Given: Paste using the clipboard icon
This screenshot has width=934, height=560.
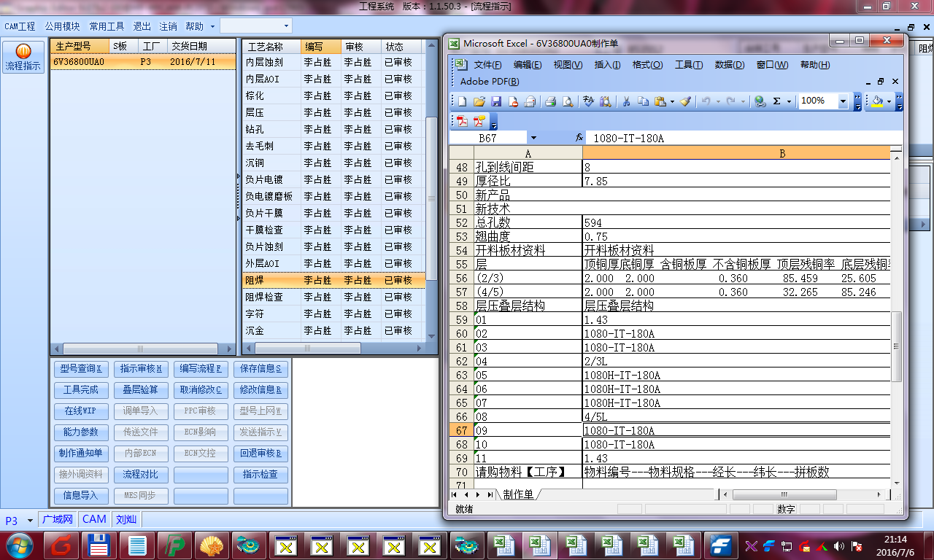Looking at the screenshot, I should click(x=660, y=101).
